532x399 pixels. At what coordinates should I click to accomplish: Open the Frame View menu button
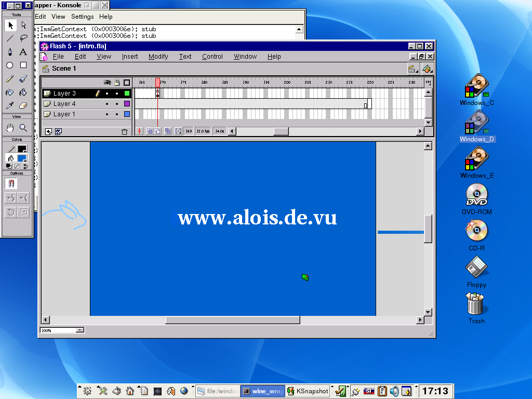428,83
